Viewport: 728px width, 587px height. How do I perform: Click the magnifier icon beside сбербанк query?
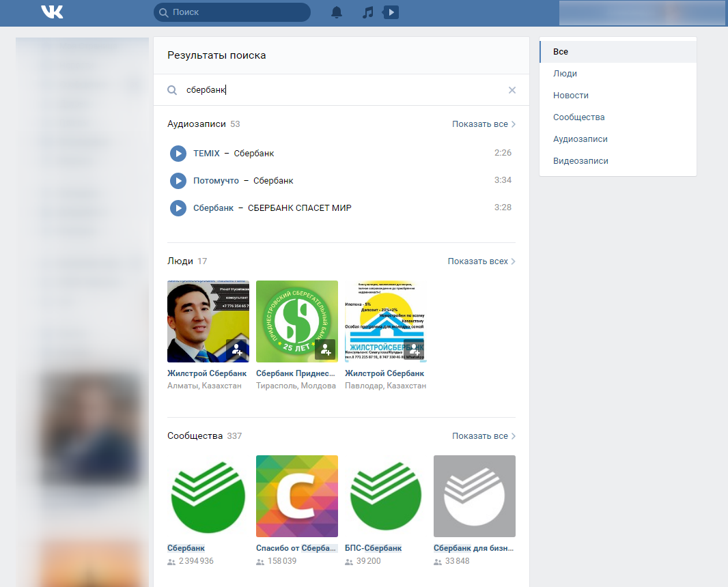pyautogui.click(x=172, y=90)
